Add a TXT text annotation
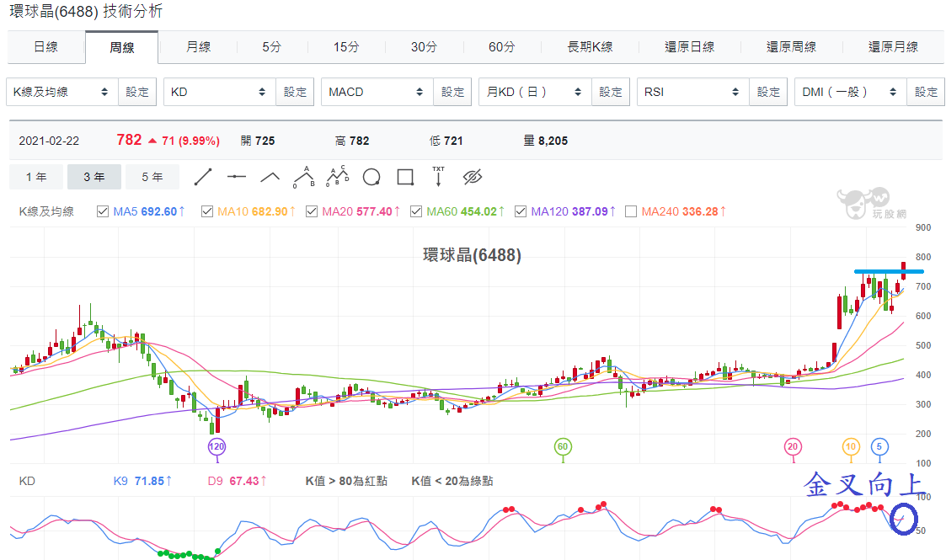Viewport: 946px width, 560px height. (439, 177)
